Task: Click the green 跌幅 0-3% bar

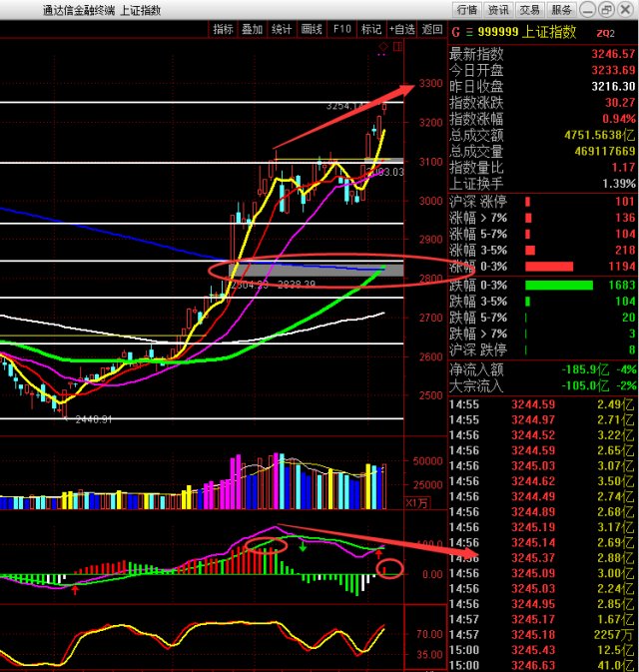Action: point(565,285)
